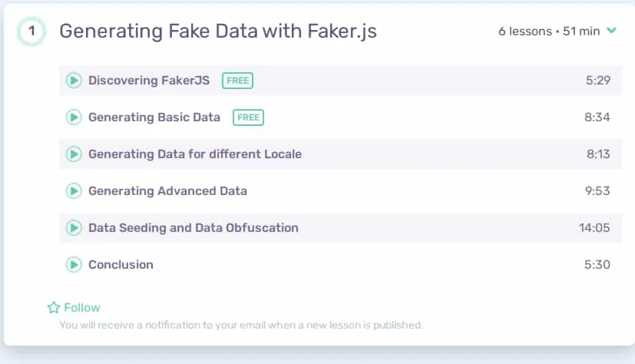635x364 pixels.
Task: Open Generating Data for different Locale
Action: (x=195, y=154)
